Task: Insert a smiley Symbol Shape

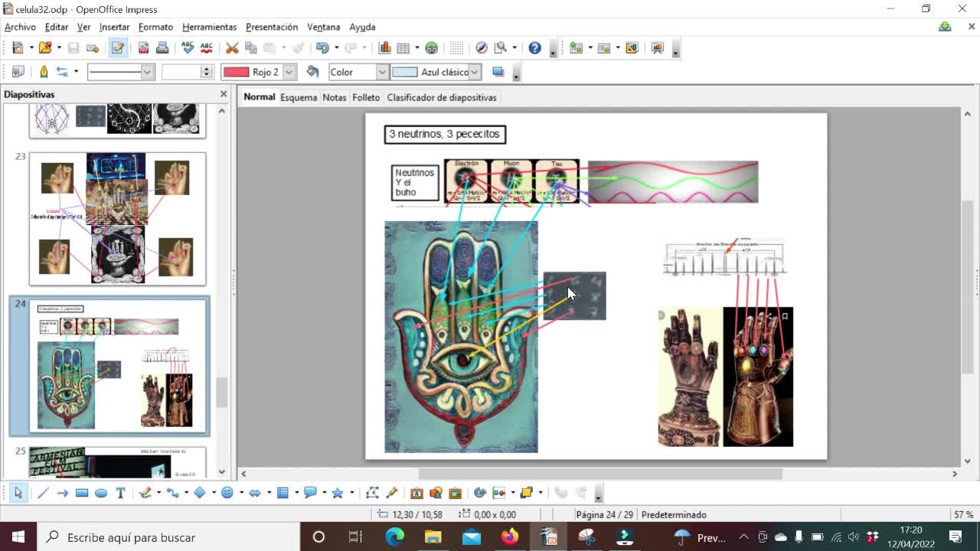Action: (x=227, y=493)
